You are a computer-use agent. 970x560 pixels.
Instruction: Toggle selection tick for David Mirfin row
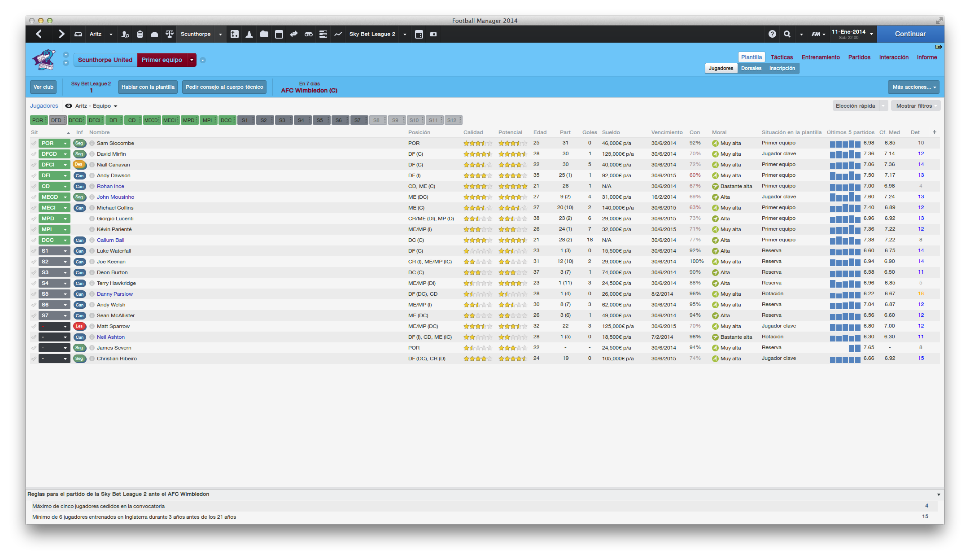pos(34,154)
